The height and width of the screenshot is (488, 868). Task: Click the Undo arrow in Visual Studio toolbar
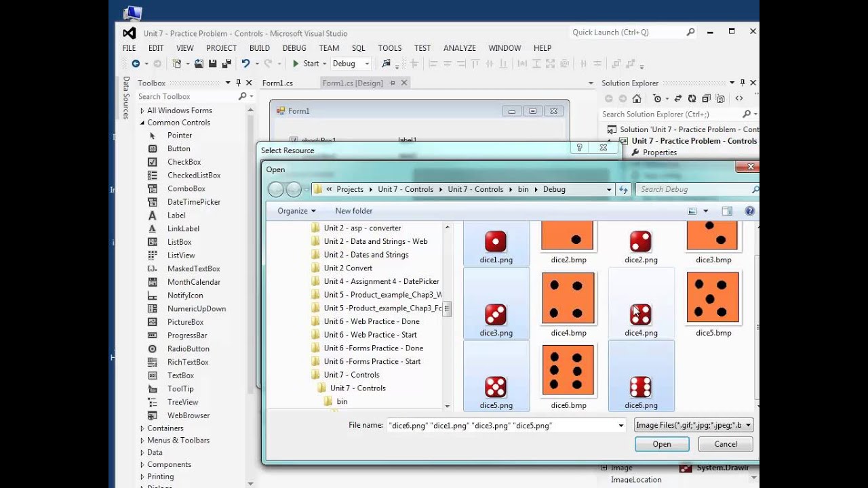pyautogui.click(x=245, y=64)
